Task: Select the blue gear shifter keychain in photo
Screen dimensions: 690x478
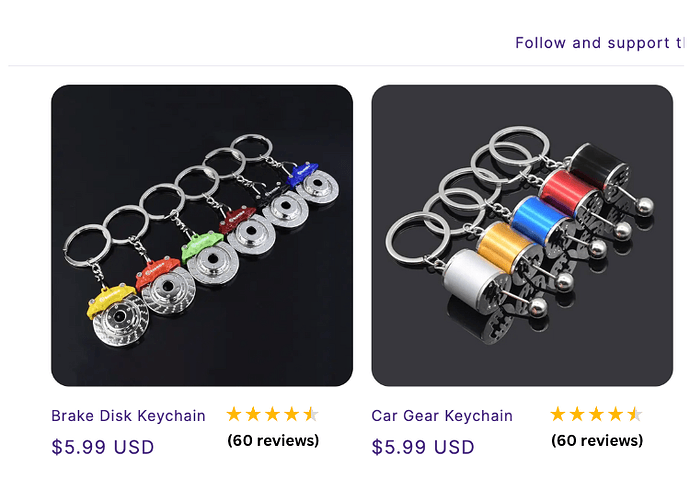Action: point(546,226)
